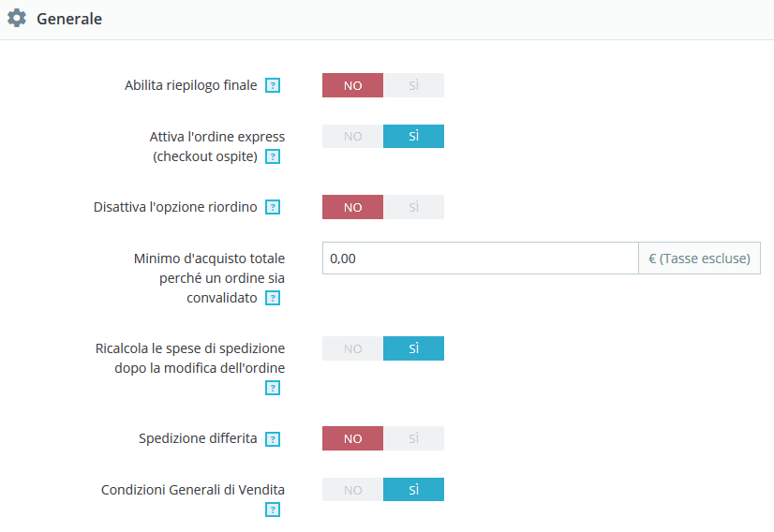Set Abilita riepilogo finale to NO
The height and width of the screenshot is (532, 774).
coord(352,85)
